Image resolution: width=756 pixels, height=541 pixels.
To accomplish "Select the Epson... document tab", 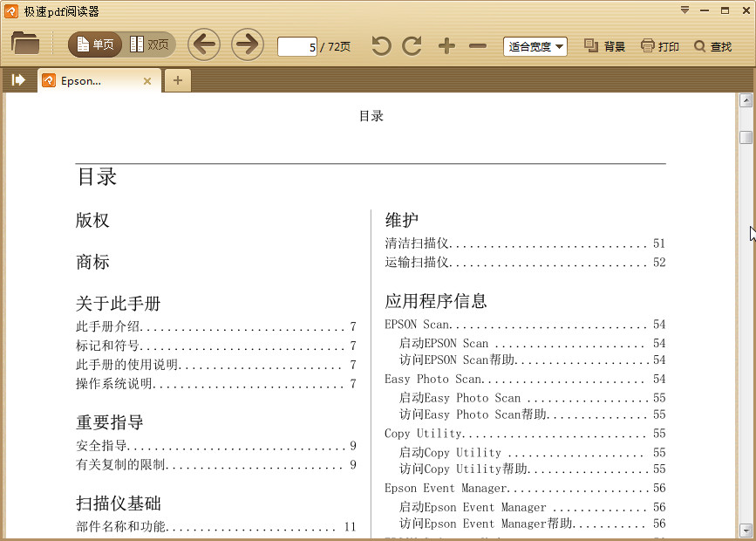I will click(99, 80).
